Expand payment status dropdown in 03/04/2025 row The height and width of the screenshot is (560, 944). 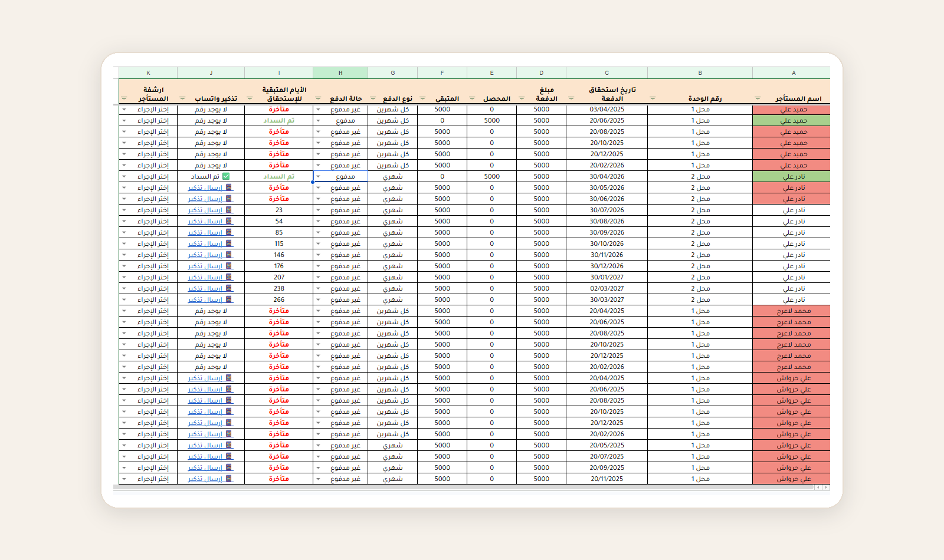(x=319, y=110)
